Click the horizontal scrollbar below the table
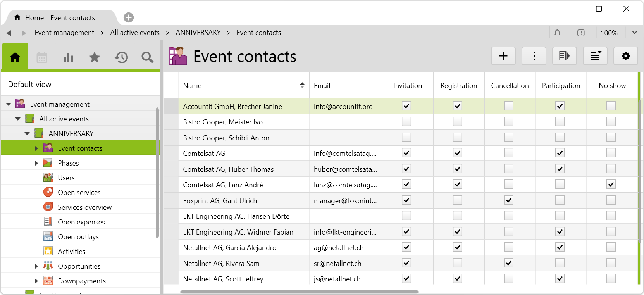Screen dimensions: 644x295 coord(299,292)
